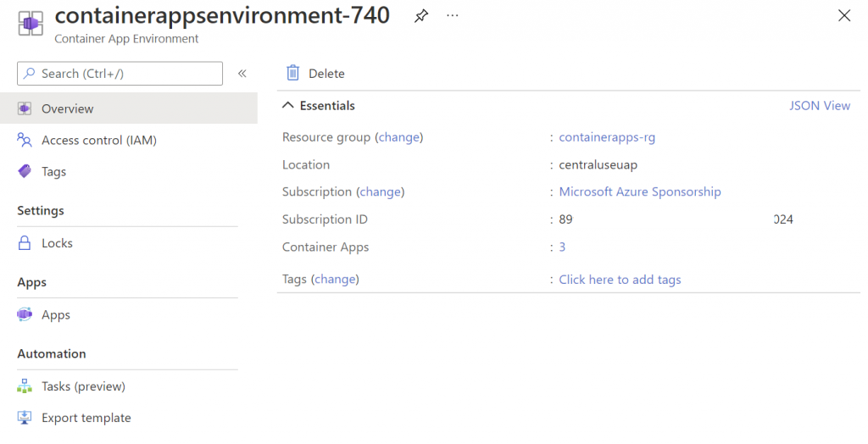Click the Locks padlock icon
Viewport: 868px width, 444px height.
point(25,243)
